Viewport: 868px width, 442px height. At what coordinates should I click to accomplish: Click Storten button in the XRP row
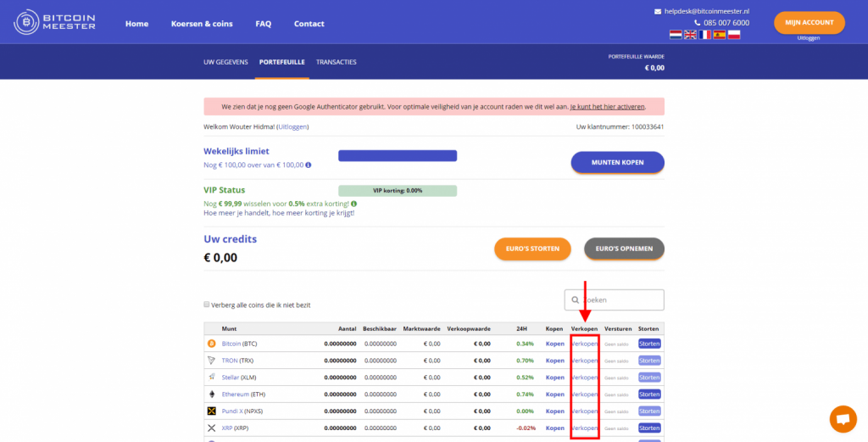pyautogui.click(x=649, y=428)
